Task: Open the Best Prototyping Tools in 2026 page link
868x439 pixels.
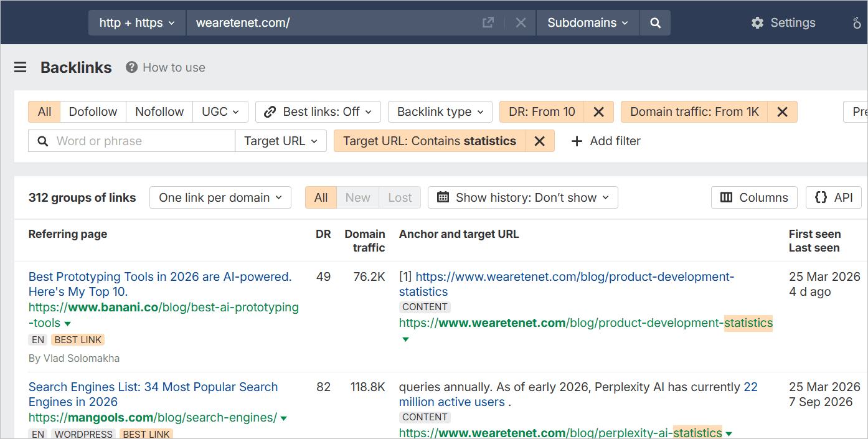Action: 160,284
